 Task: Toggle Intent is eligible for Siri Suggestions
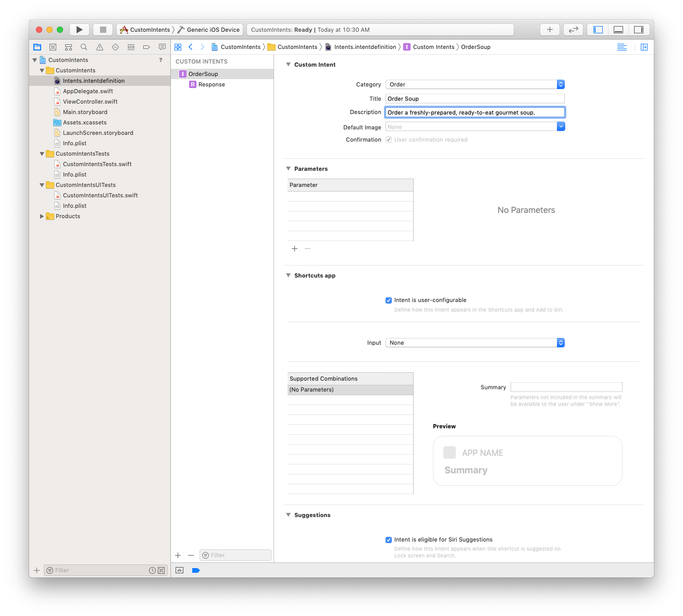click(389, 539)
